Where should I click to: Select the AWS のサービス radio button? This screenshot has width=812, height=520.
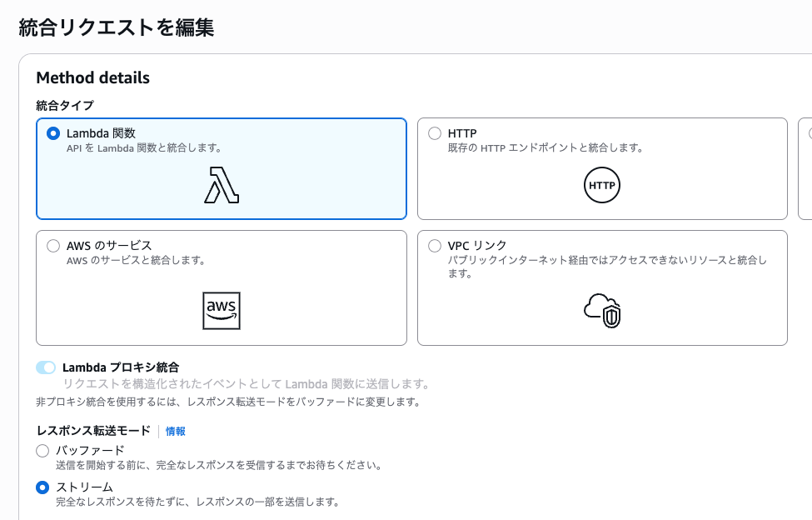click(53, 246)
